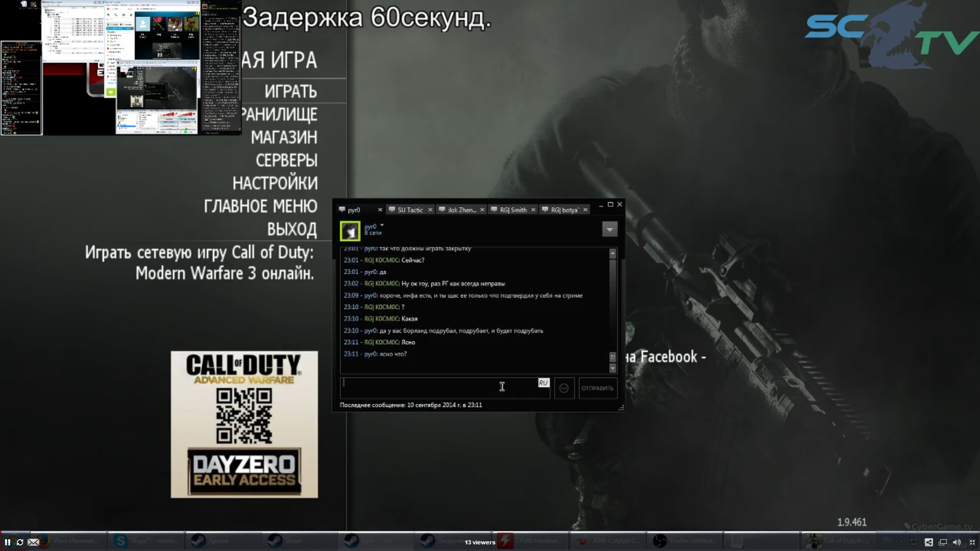Click the chat message input field
This screenshot has height=551, width=980.
[445, 388]
